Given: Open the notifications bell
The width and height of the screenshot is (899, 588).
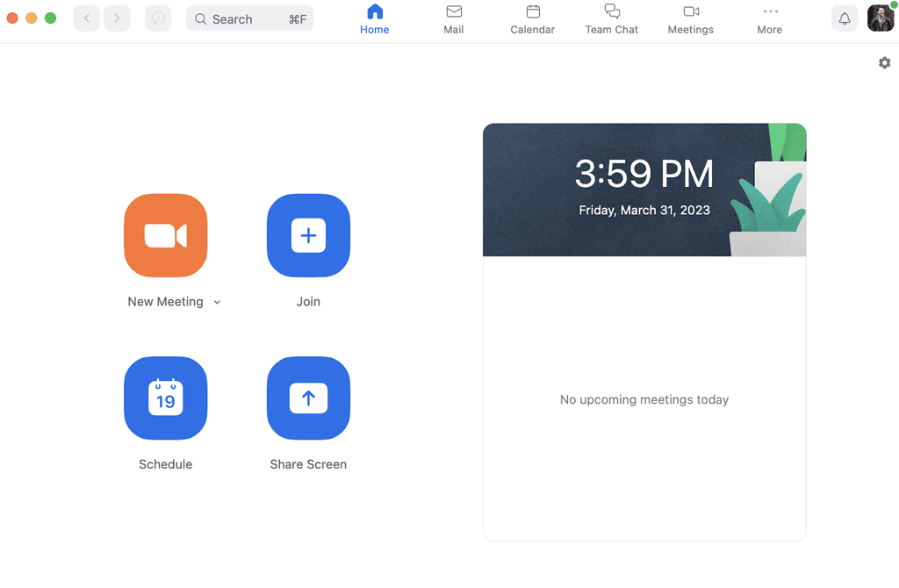Looking at the screenshot, I should click(x=844, y=18).
